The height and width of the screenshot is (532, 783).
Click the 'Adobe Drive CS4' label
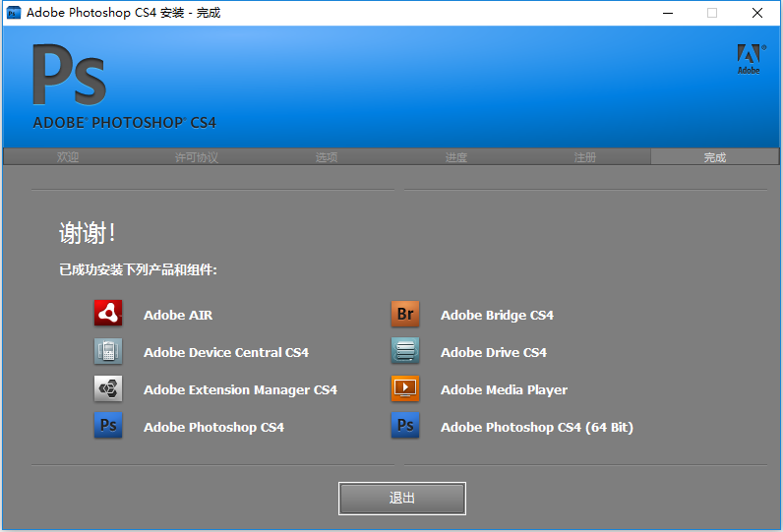click(x=494, y=352)
